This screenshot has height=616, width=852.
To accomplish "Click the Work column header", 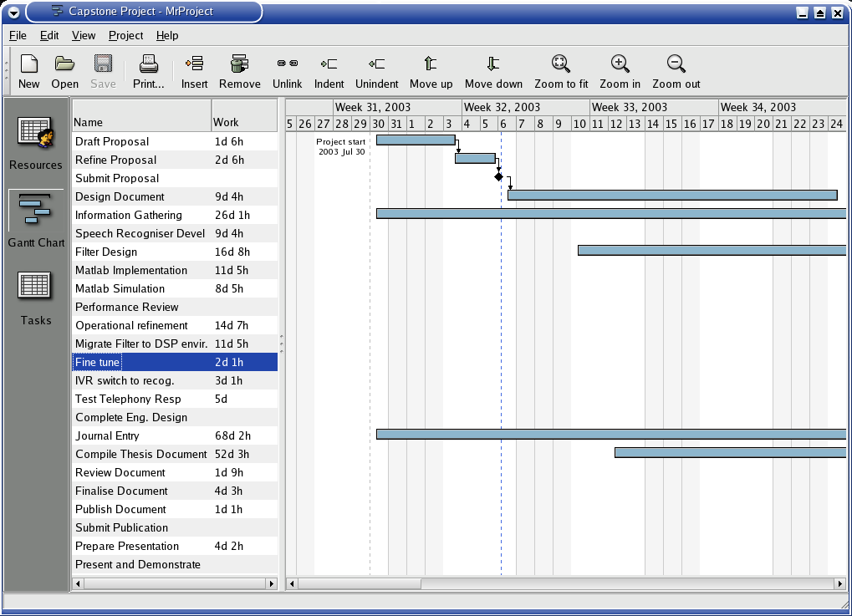I will click(x=244, y=115).
